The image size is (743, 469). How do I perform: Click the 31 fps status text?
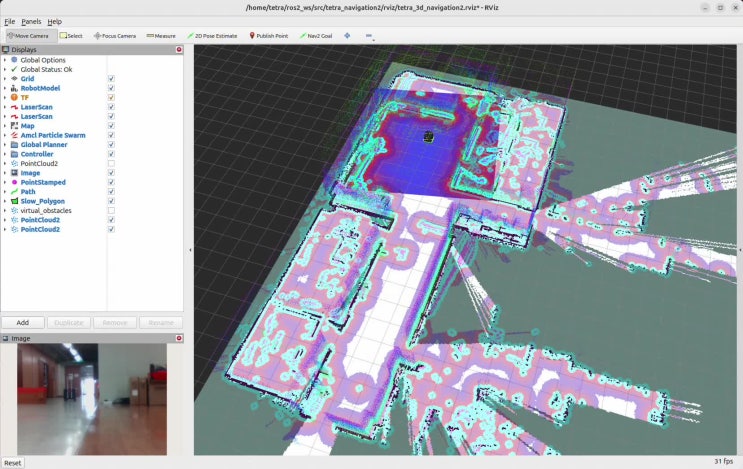pyautogui.click(x=724, y=461)
